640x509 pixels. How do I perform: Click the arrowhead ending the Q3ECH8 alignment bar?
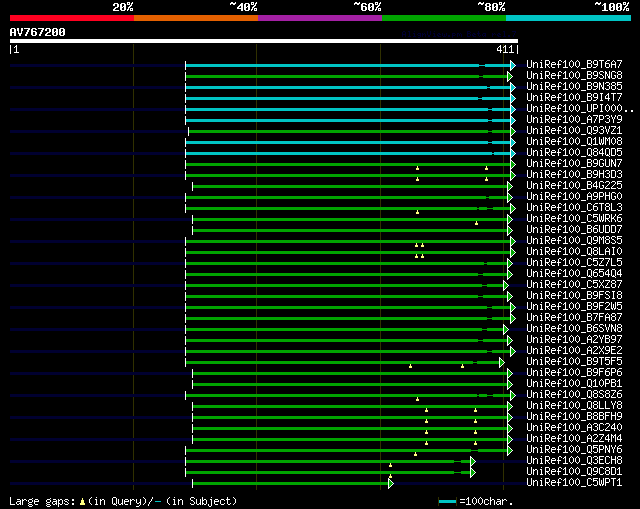[x=473, y=462]
